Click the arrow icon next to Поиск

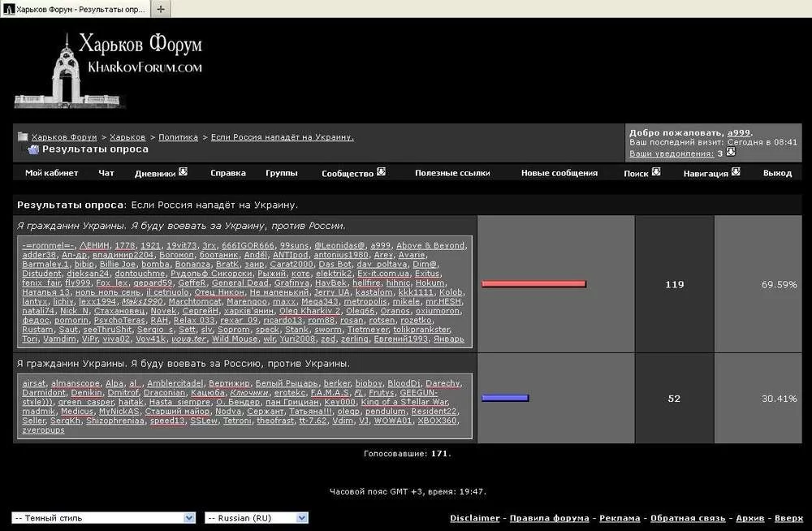[x=655, y=172]
